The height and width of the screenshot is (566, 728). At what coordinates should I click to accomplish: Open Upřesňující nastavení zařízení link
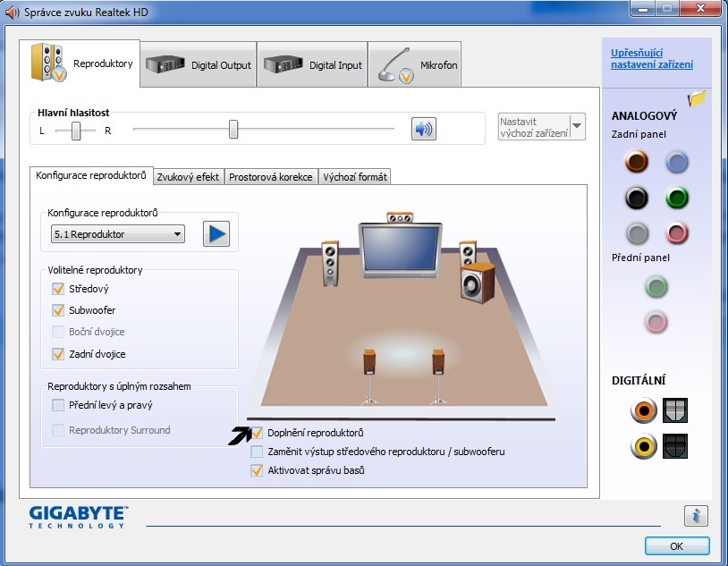click(x=652, y=58)
